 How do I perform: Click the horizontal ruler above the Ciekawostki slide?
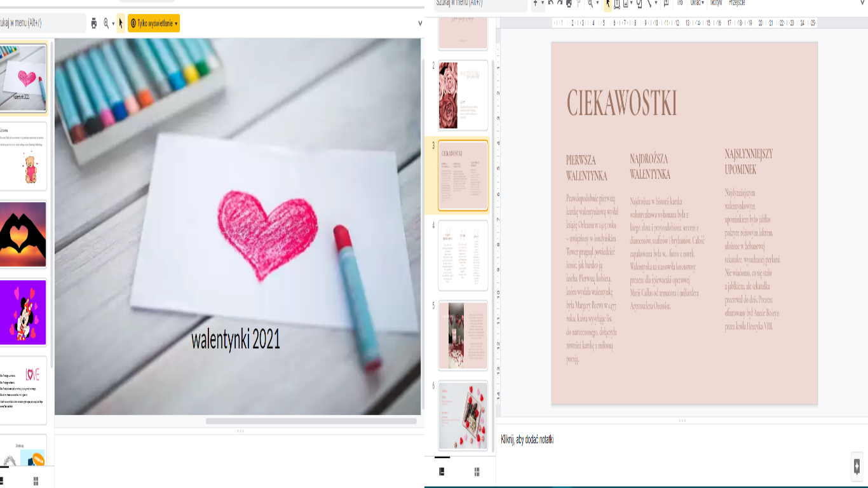point(684,23)
